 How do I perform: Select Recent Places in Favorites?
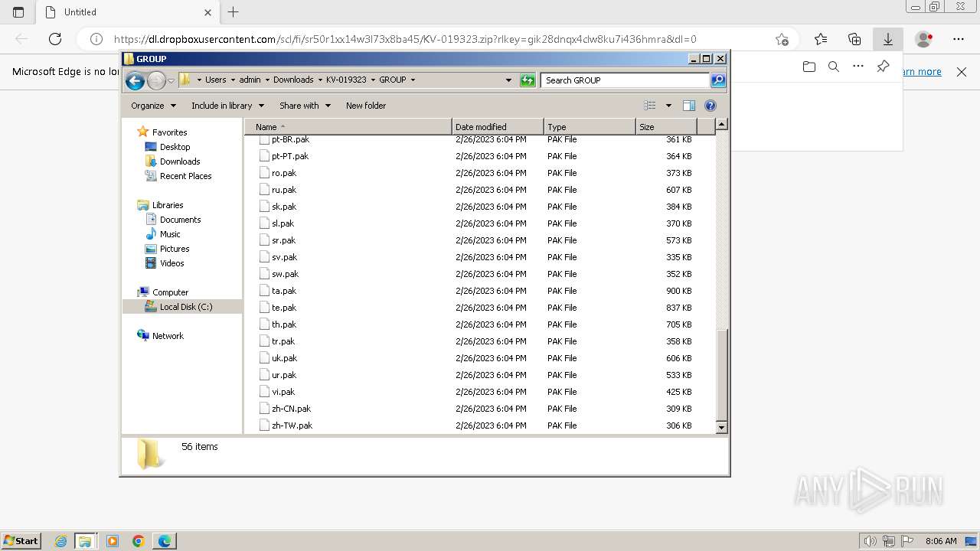coord(185,176)
